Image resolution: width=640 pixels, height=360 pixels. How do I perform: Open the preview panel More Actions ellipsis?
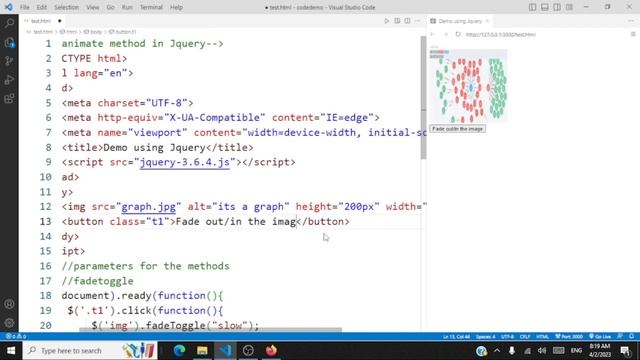[x=631, y=21]
